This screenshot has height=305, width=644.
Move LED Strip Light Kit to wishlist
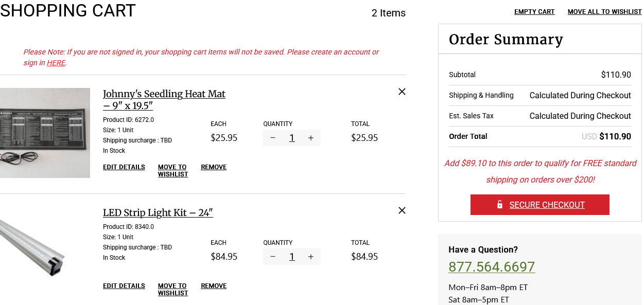[172, 290]
